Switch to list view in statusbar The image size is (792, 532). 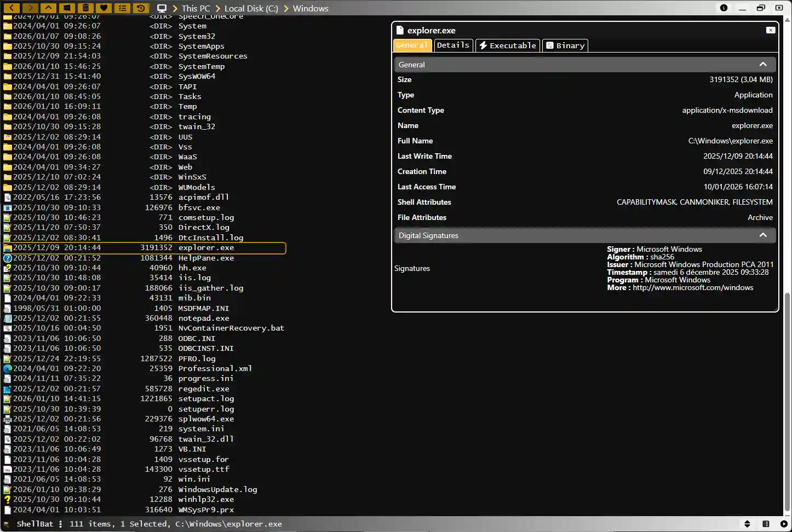(x=766, y=524)
